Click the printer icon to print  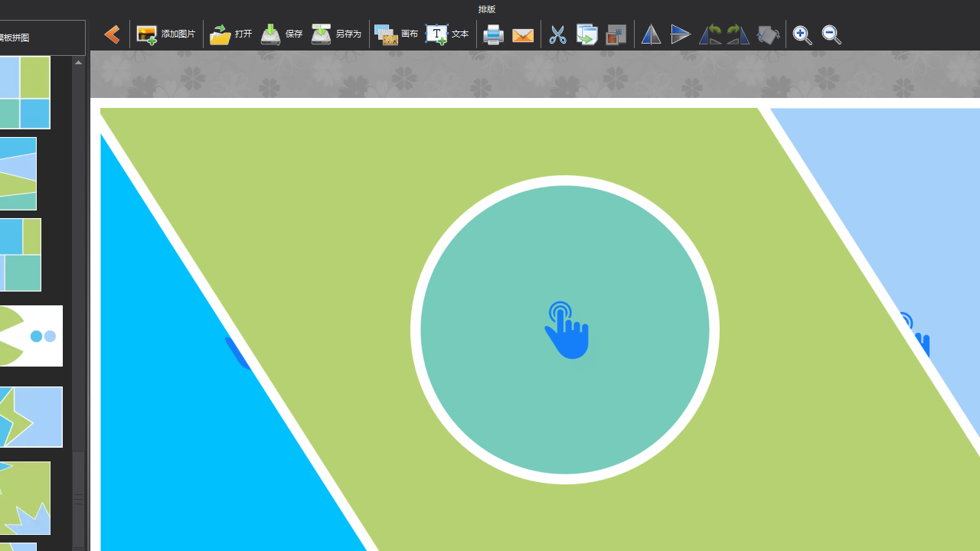(494, 34)
